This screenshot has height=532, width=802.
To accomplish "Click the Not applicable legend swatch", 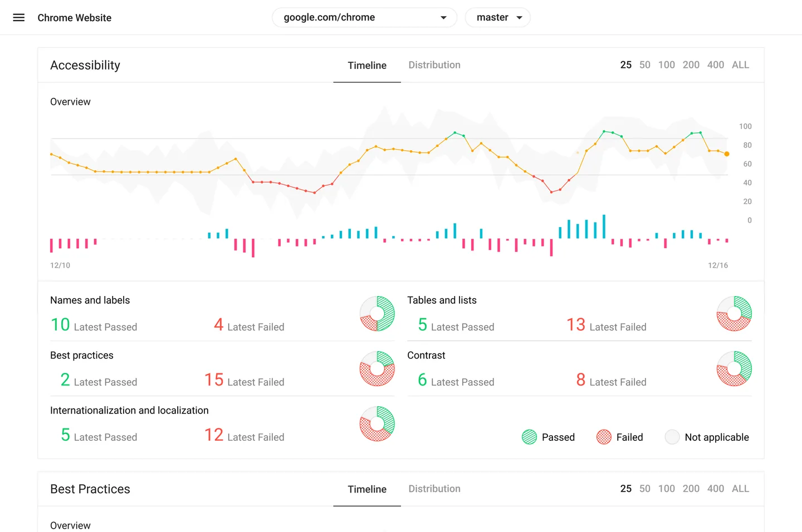I will coord(672,437).
